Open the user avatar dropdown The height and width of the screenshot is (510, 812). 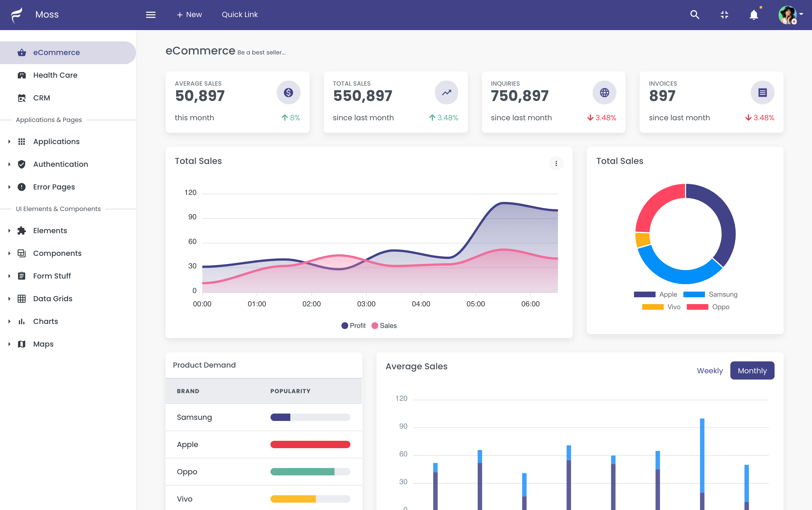790,15
